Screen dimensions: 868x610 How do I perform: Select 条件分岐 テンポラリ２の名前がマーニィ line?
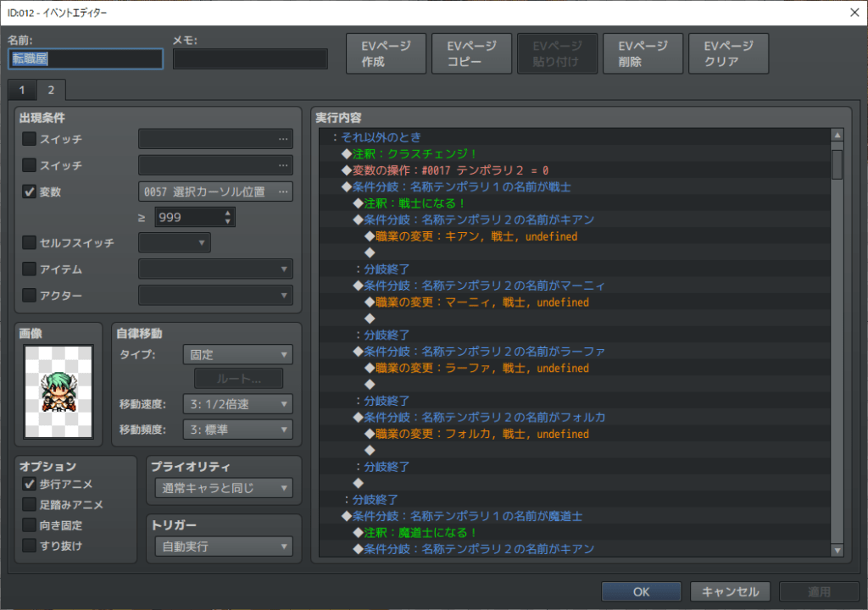pyautogui.click(x=575, y=286)
